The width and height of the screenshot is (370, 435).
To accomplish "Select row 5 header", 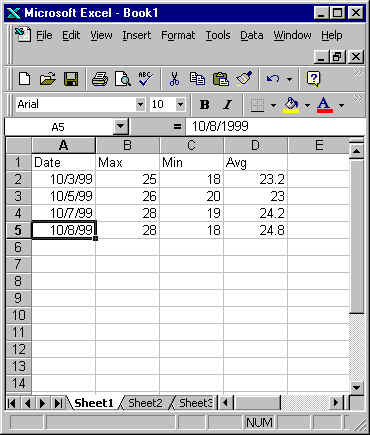I will tap(19, 230).
